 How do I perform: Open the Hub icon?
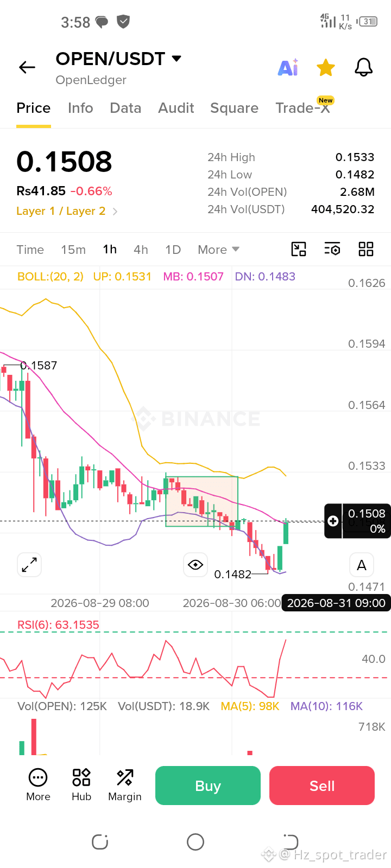coord(81,785)
